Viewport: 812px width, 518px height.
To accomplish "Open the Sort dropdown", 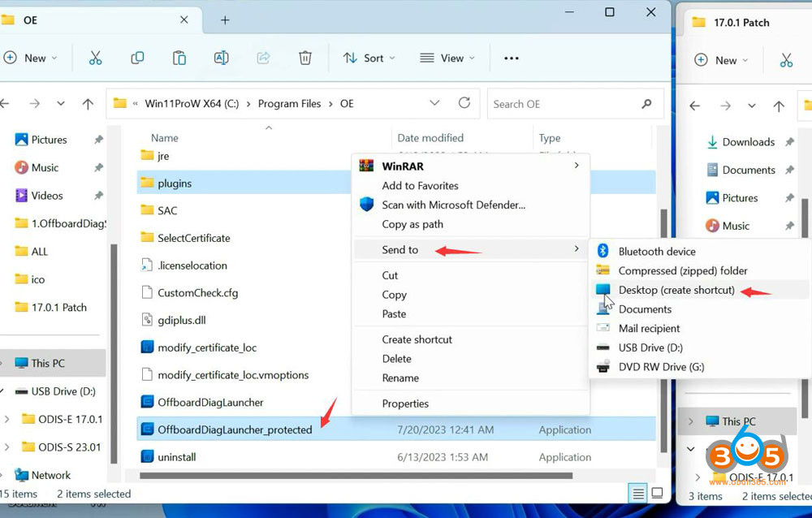I will coord(369,58).
